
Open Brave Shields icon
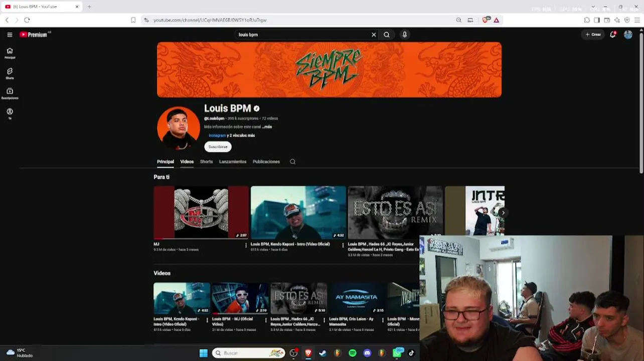click(486, 20)
